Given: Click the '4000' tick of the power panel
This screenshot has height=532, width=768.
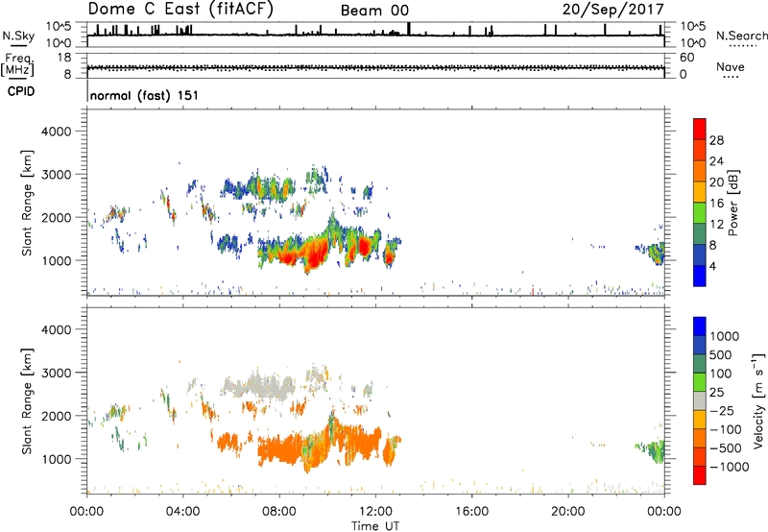Looking at the screenshot, I should 56,132.
